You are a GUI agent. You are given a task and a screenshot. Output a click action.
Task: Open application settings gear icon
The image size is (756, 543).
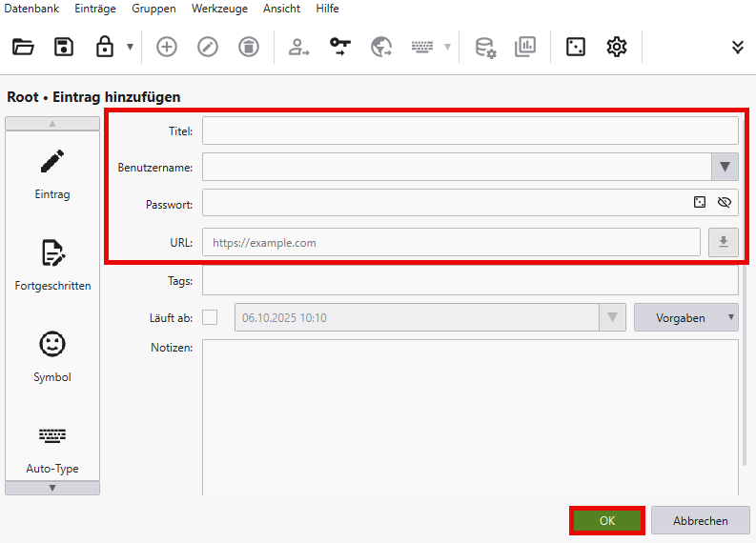617,47
